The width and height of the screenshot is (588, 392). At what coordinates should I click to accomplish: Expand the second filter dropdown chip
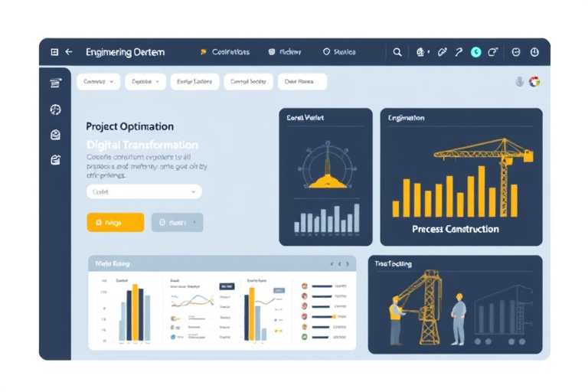[145, 81]
